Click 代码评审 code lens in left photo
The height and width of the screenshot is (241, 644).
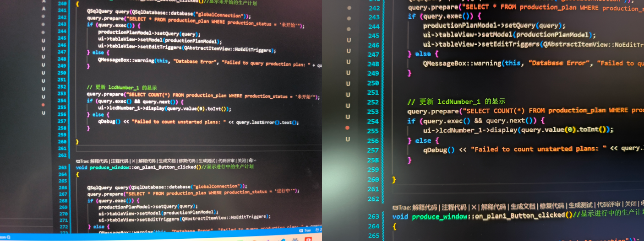[227, 161]
